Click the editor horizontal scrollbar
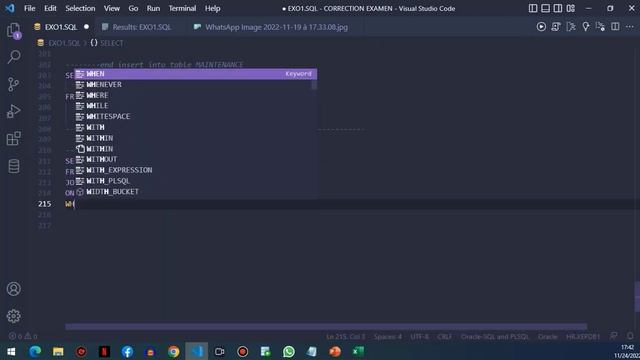 click(x=326, y=327)
